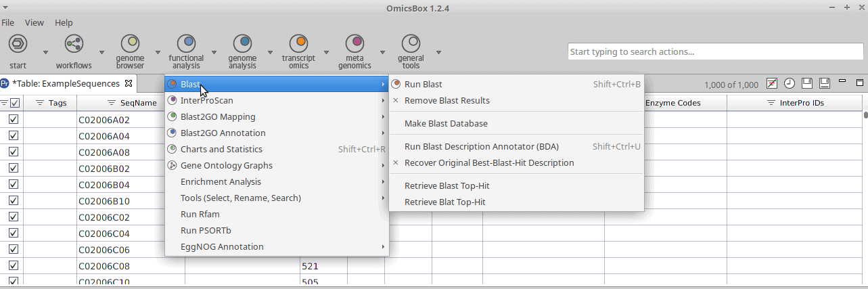
Task: Close the ExampleSequences tab
Action: click(127, 85)
